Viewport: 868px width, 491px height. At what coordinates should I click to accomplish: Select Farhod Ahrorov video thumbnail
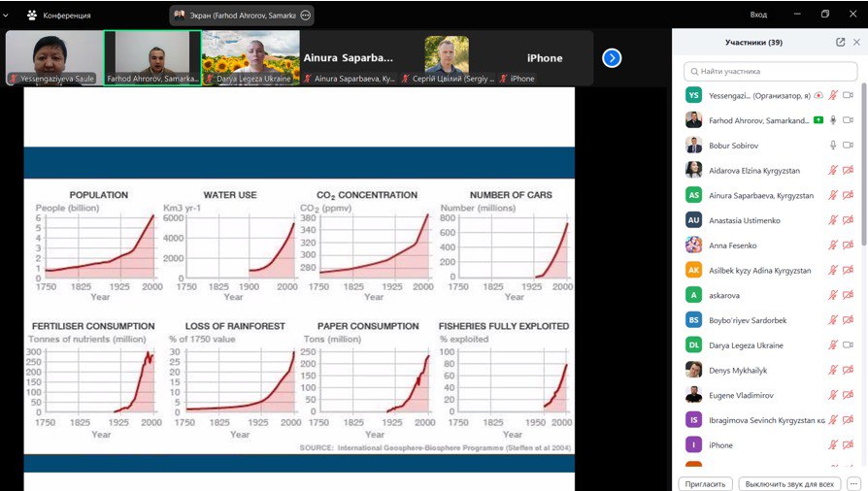(152, 57)
